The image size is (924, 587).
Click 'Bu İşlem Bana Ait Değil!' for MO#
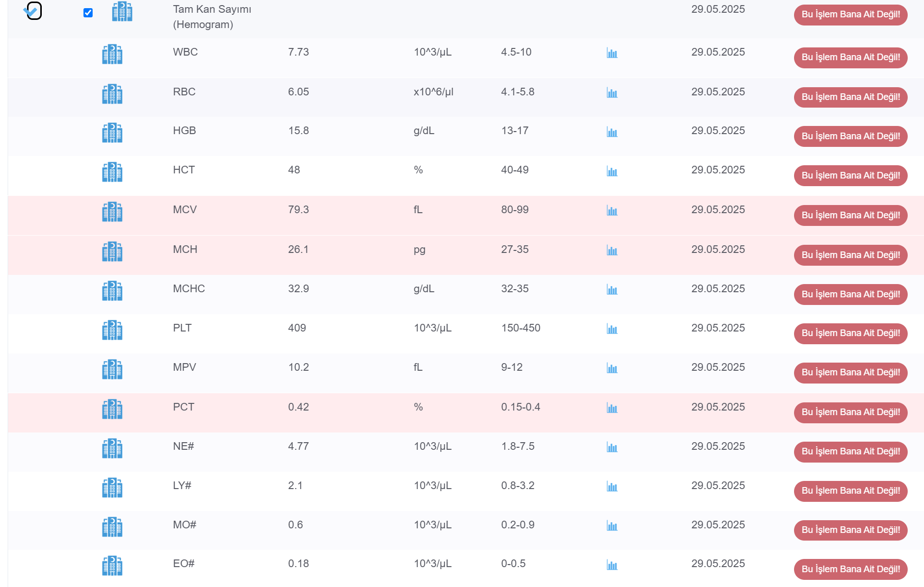click(x=851, y=530)
